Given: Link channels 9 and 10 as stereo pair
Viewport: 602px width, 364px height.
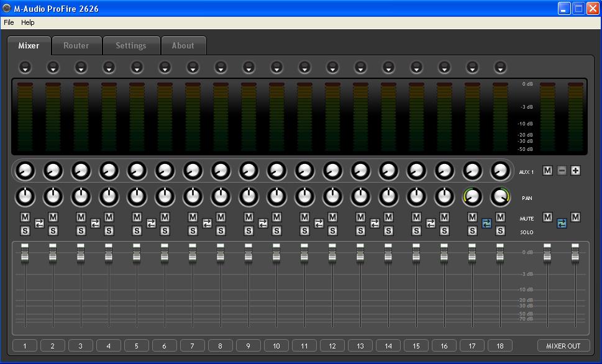Looking at the screenshot, I should [x=263, y=223].
